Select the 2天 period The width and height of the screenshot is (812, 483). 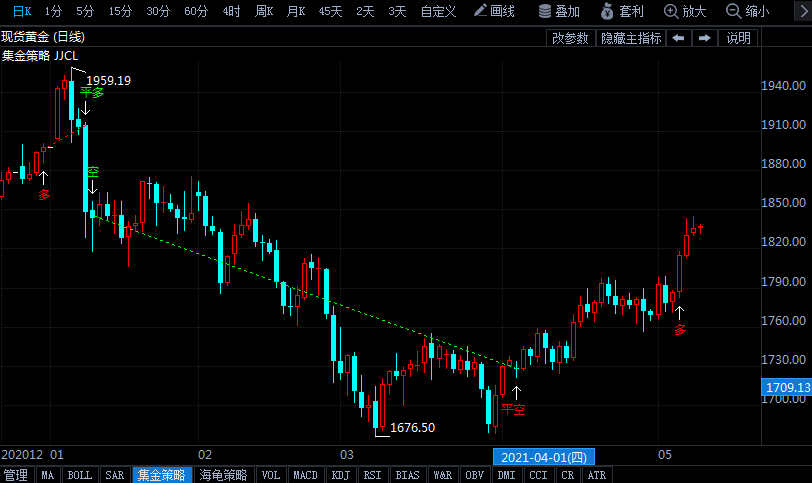365,11
